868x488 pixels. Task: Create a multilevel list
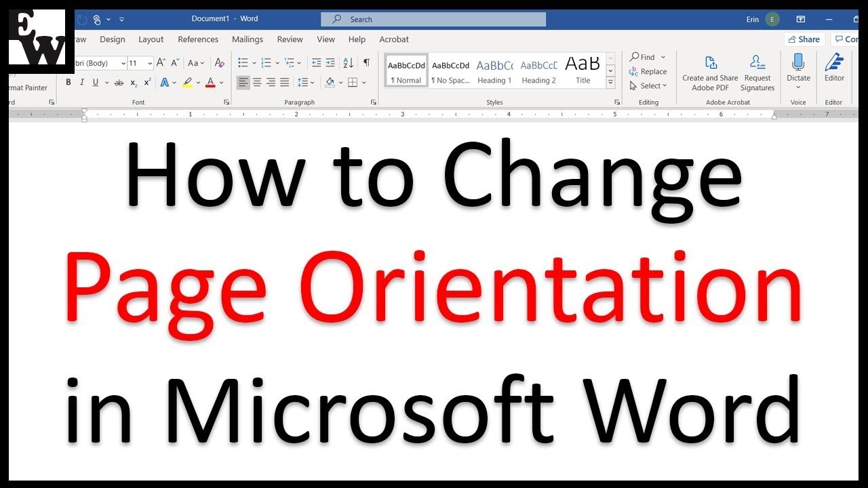tap(290, 63)
